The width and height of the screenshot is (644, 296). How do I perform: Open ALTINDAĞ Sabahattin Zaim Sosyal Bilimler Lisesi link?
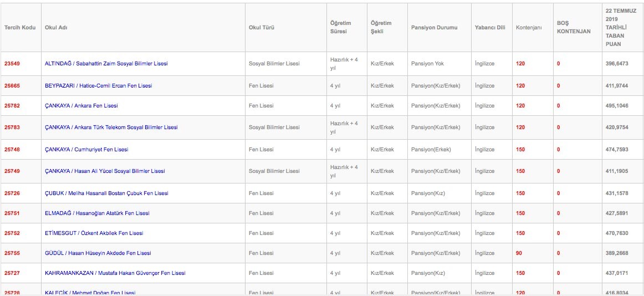click(106, 64)
